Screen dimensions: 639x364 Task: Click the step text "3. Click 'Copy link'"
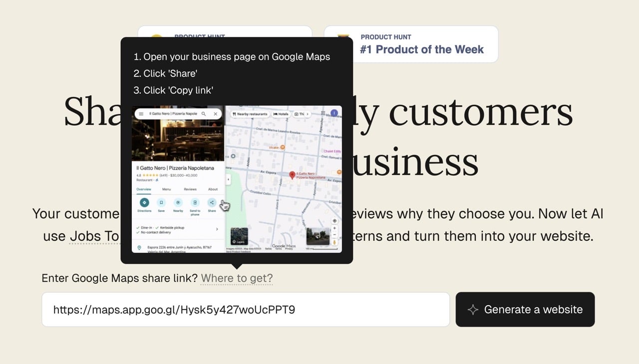pos(173,90)
